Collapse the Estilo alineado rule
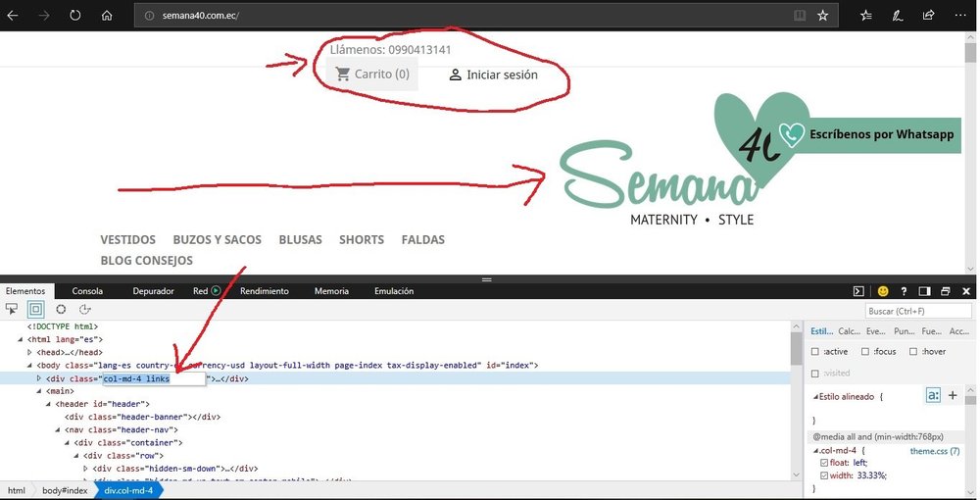 pos(815,397)
